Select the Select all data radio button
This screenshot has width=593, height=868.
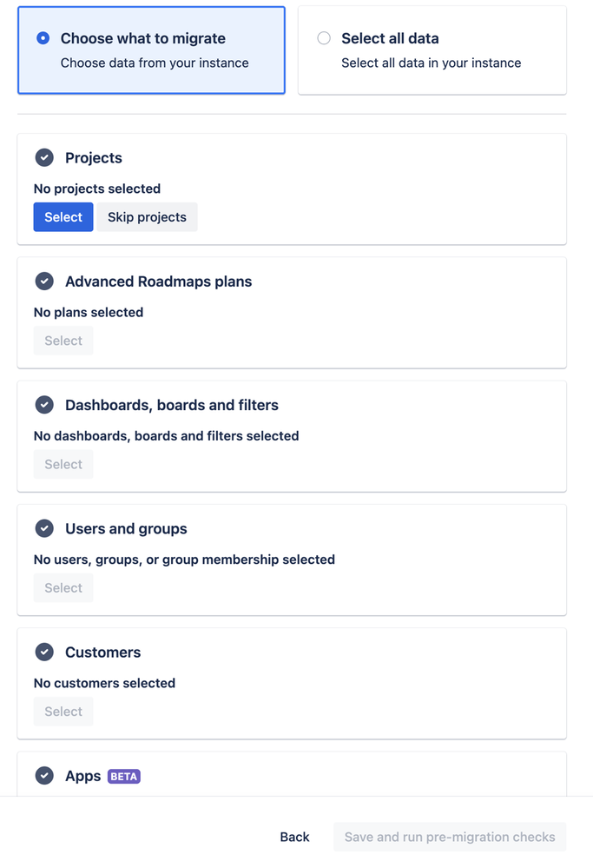click(x=324, y=38)
